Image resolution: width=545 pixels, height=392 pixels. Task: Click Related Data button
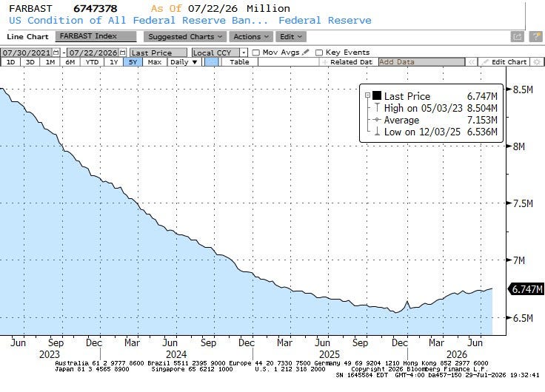[x=348, y=62]
